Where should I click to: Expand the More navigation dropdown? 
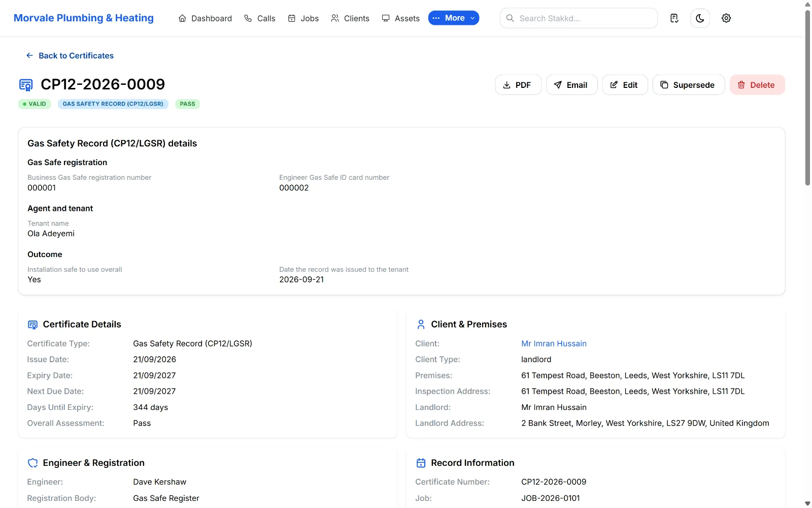tap(454, 18)
